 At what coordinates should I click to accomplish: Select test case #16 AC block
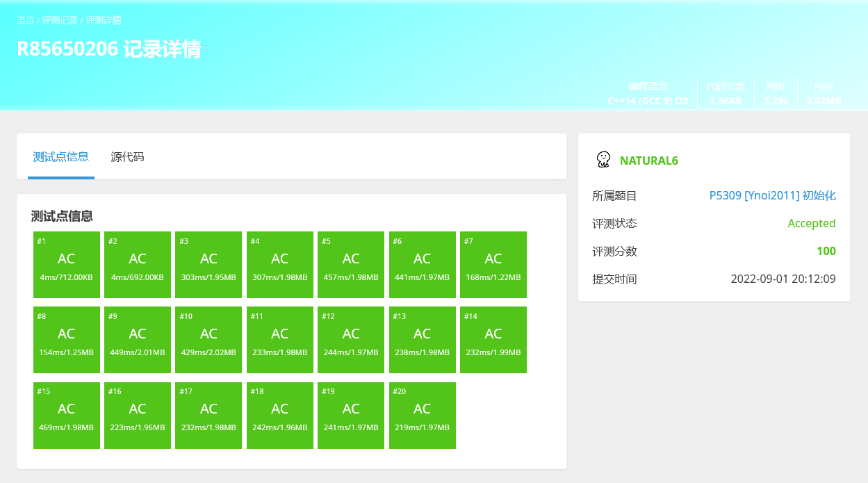point(138,416)
